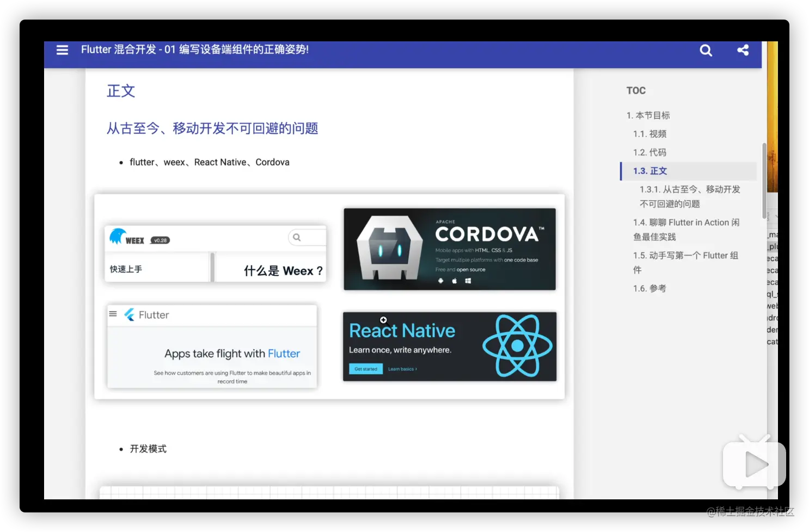Jump to TOC entry 1. 本节目标
The width and height of the screenshot is (809, 532).
pyautogui.click(x=648, y=115)
